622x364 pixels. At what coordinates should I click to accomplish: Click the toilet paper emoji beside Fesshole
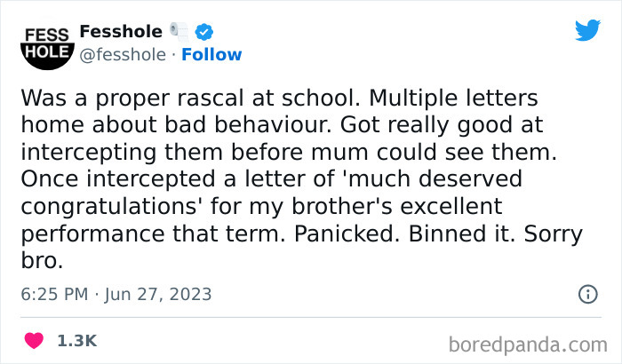click(179, 31)
